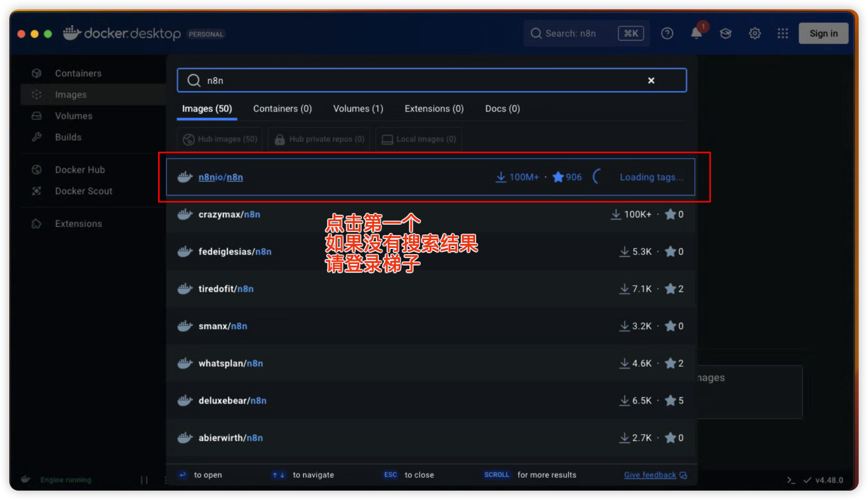Click inside the n8n search input

(432, 80)
